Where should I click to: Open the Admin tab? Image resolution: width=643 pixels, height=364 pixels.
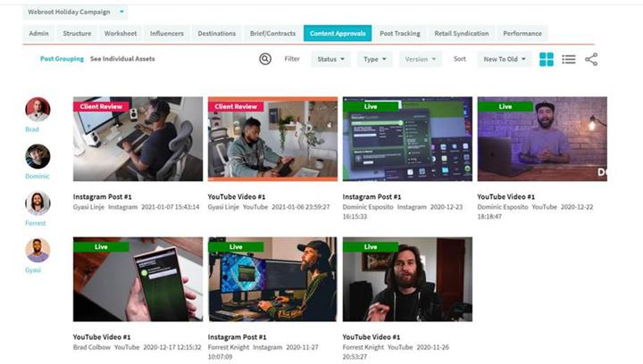tap(38, 33)
